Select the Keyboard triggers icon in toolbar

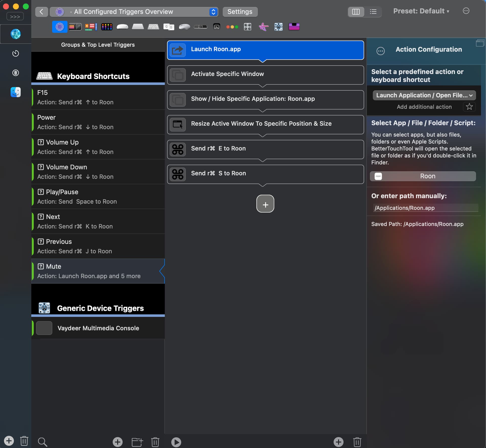153,27
